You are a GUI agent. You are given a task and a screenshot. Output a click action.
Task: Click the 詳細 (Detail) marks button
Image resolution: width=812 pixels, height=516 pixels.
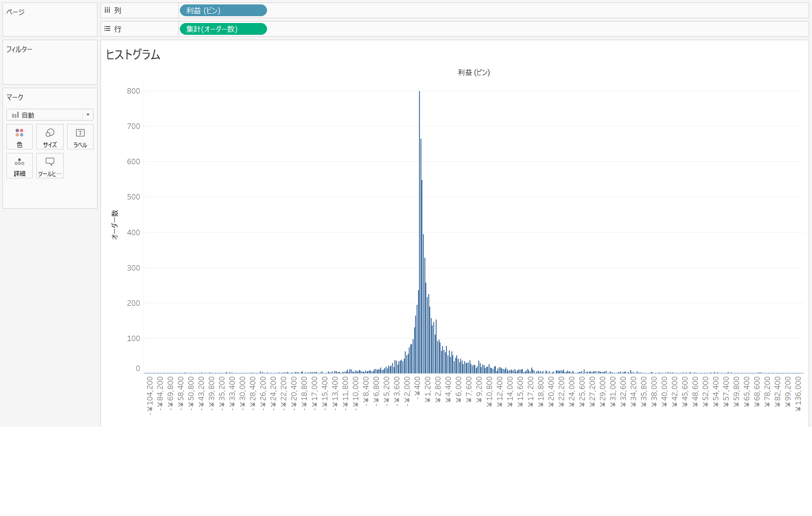[x=20, y=166]
